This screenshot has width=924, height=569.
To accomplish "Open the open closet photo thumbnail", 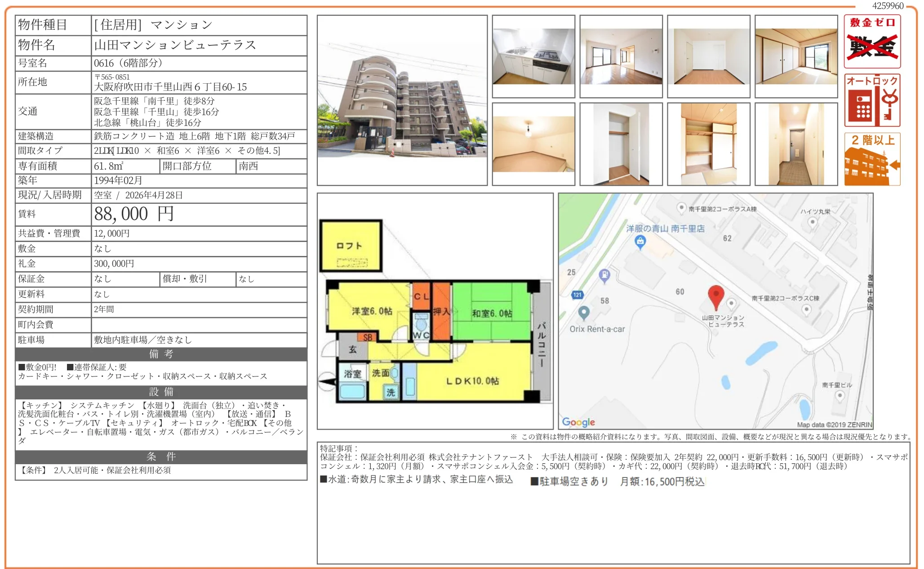I will [621, 144].
